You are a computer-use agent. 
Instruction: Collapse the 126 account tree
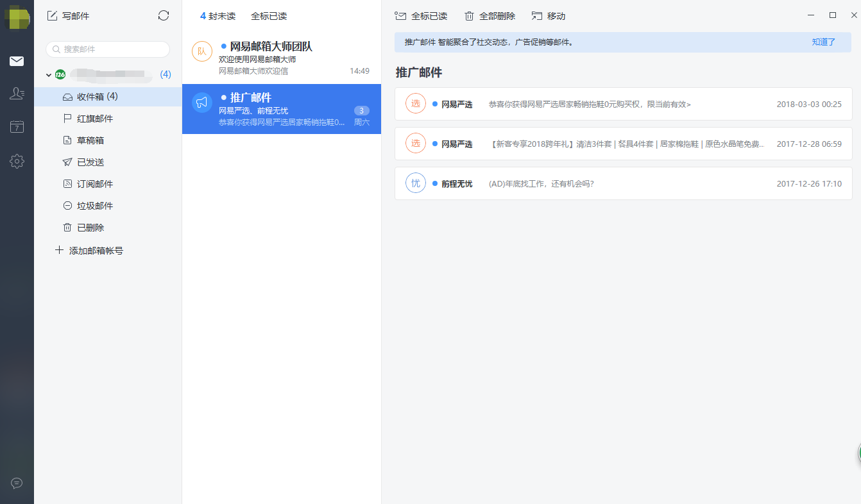click(x=49, y=75)
